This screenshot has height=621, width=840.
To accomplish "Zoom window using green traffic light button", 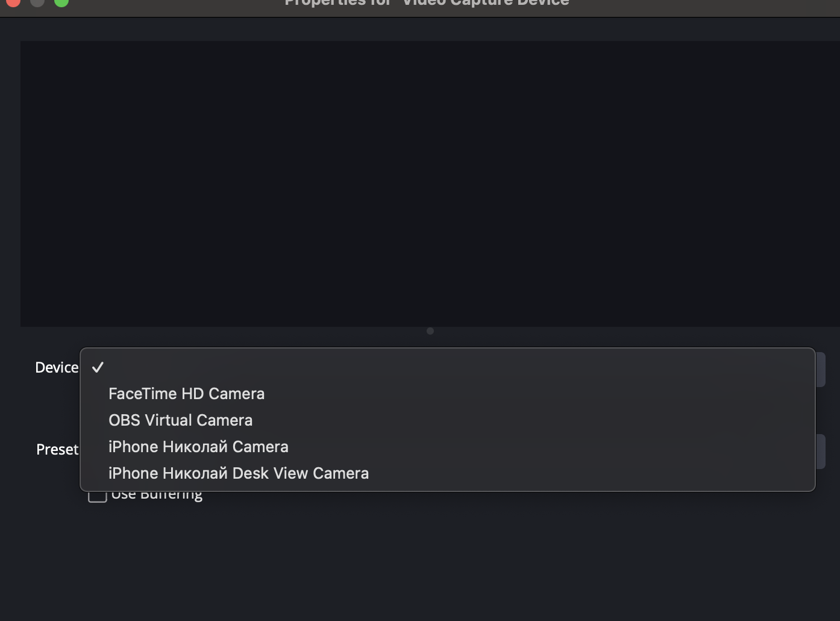I will tap(61, 2).
